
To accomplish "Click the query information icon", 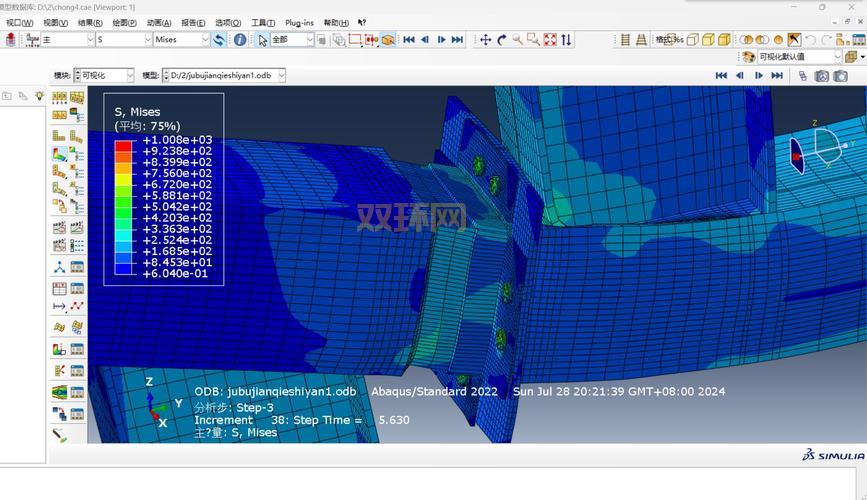I will click(x=240, y=40).
